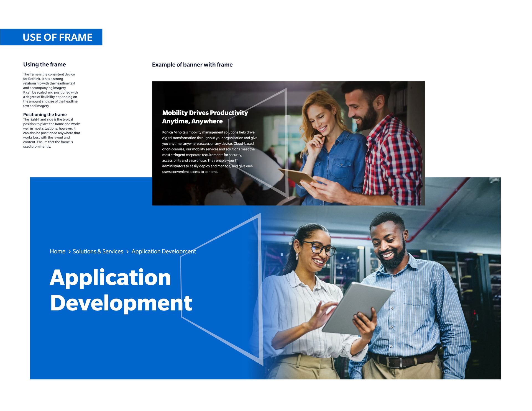Click the Home breadcrumb link
The height and width of the screenshot is (411, 532).
pyautogui.click(x=57, y=251)
